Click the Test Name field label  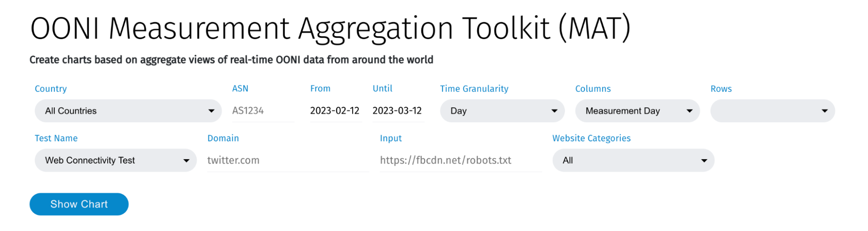coord(56,138)
